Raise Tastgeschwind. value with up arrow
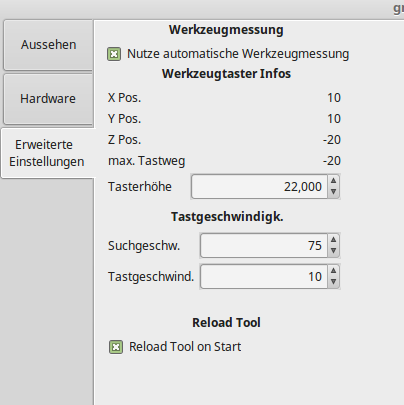The image size is (404, 405). pyautogui.click(x=333, y=271)
